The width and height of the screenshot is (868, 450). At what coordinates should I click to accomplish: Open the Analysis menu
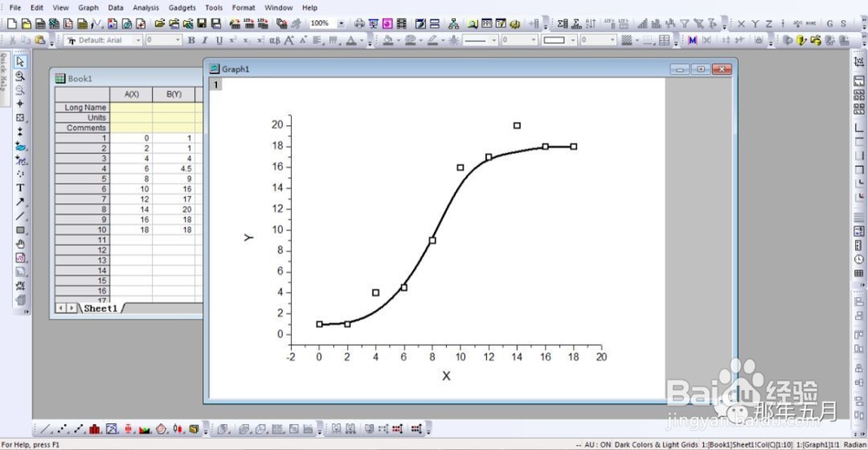146,8
